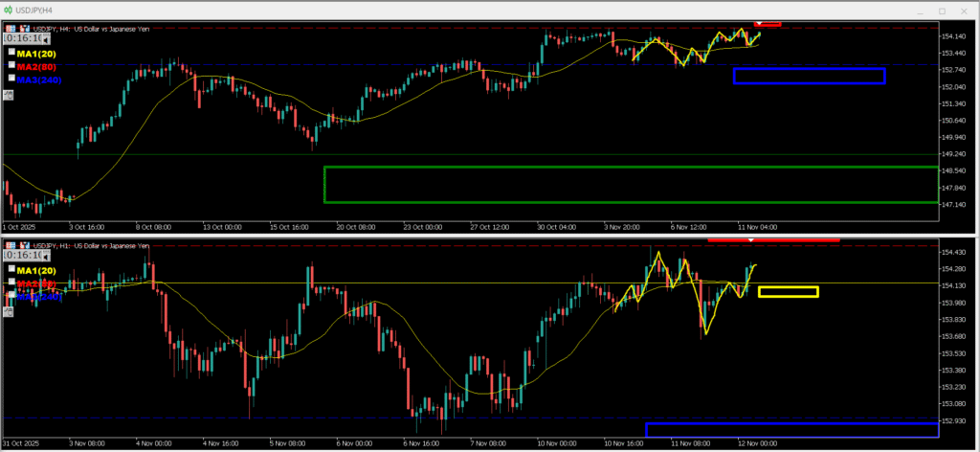Viewport: 980px width, 452px height.
Task: Click the white chart shift triangle in H4 chart
Action: click(x=759, y=23)
